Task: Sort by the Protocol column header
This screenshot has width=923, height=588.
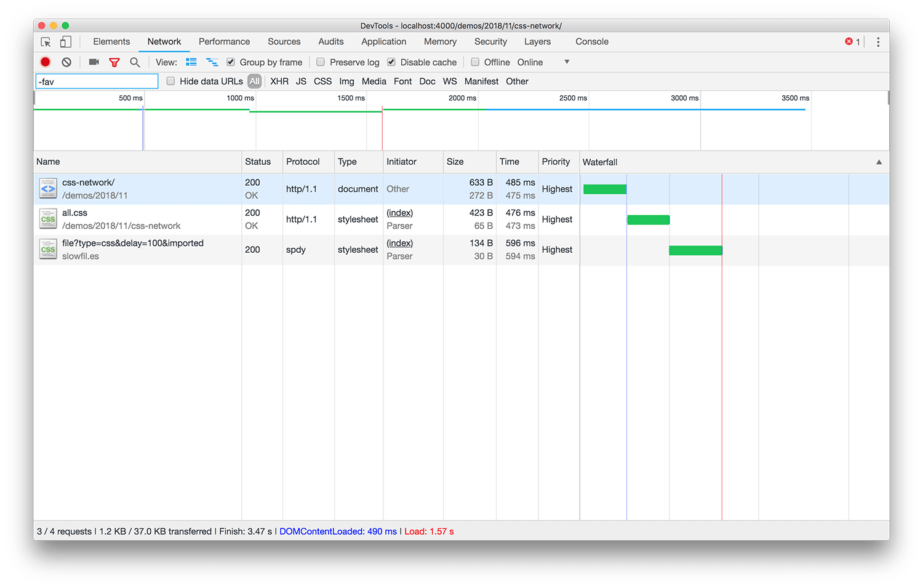Action: click(308, 162)
